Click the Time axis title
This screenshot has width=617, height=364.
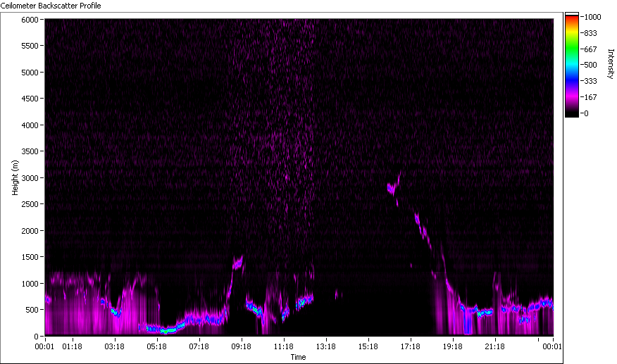pos(298,357)
